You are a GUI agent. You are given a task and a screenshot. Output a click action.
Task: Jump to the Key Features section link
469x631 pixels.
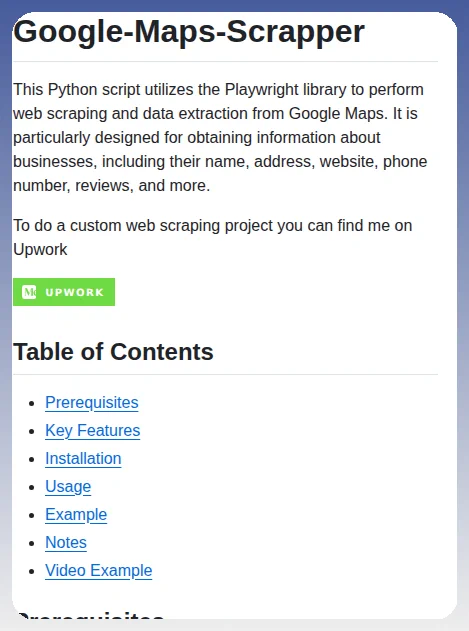93,431
